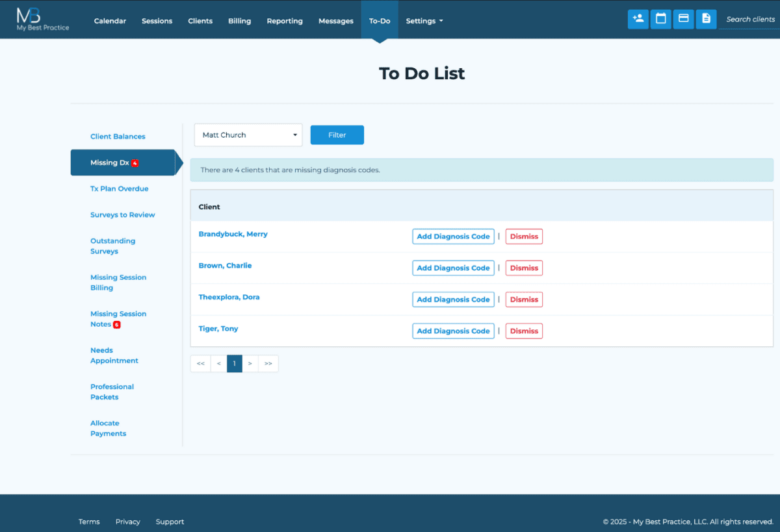Open Brown, Charlie's client profile
Viewport: 780px width, 532px height.
point(225,266)
